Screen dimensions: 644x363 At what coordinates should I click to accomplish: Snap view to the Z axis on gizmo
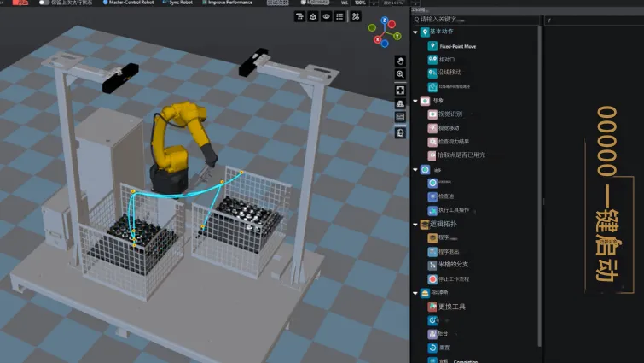click(x=385, y=20)
